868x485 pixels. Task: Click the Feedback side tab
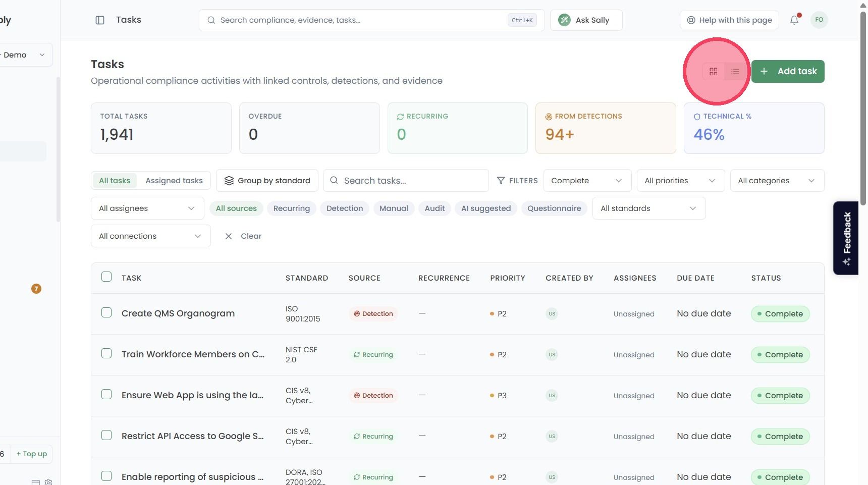point(846,238)
